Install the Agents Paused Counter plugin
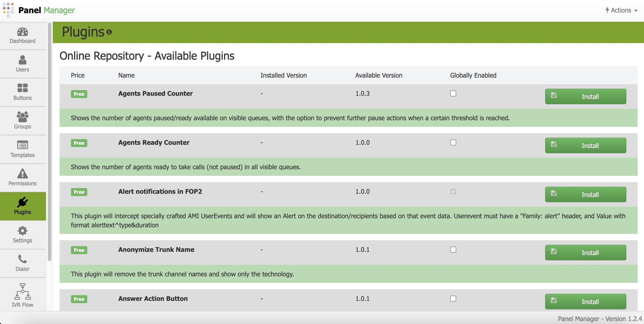 [x=586, y=96]
